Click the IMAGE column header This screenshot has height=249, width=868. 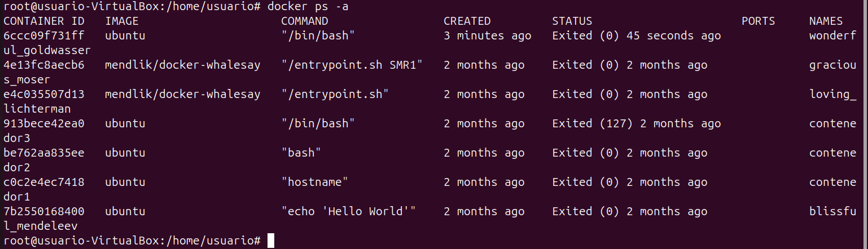click(x=122, y=21)
